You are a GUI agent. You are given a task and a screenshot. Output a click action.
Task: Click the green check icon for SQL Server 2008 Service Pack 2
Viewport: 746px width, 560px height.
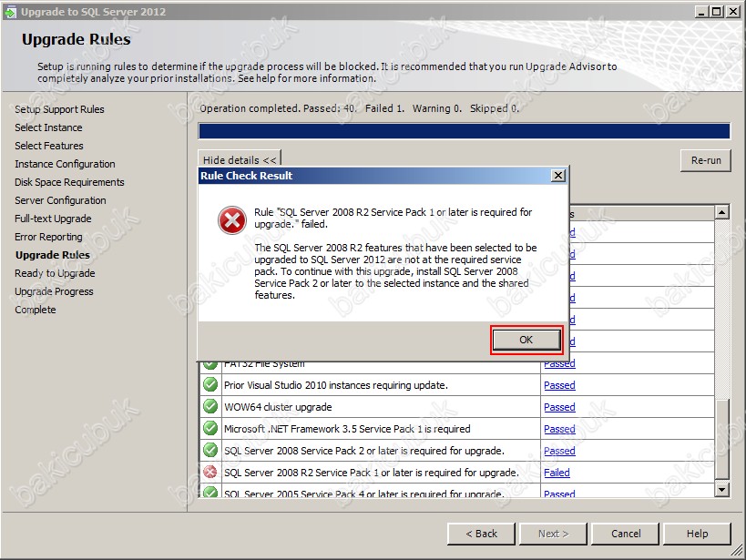(209, 450)
